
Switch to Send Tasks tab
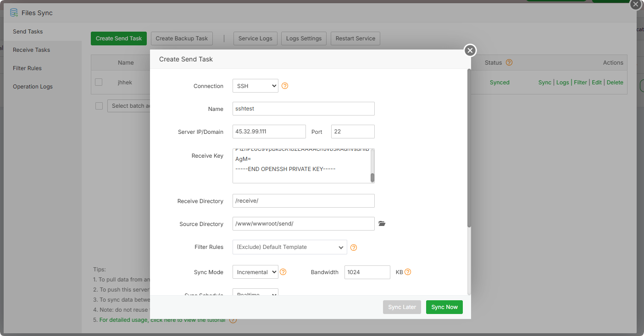(x=28, y=32)
